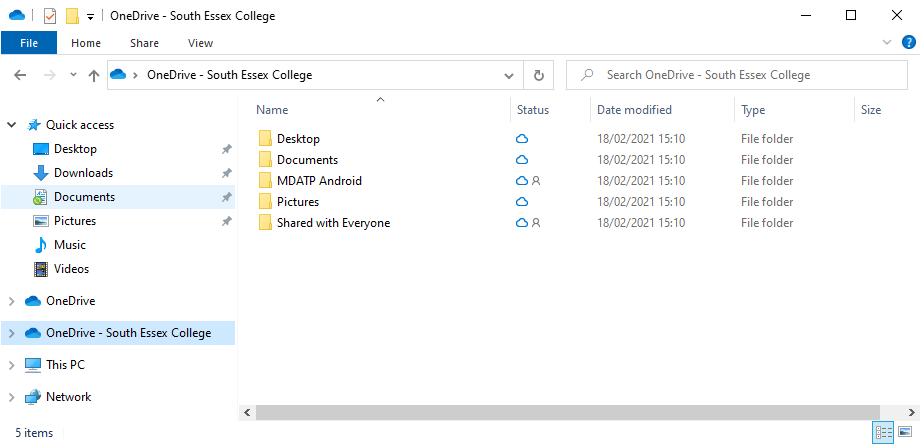Open Downloads under Quick access
Image resolution: width=921 pixels, height=445 pixels.
click(x=83, y=173)
